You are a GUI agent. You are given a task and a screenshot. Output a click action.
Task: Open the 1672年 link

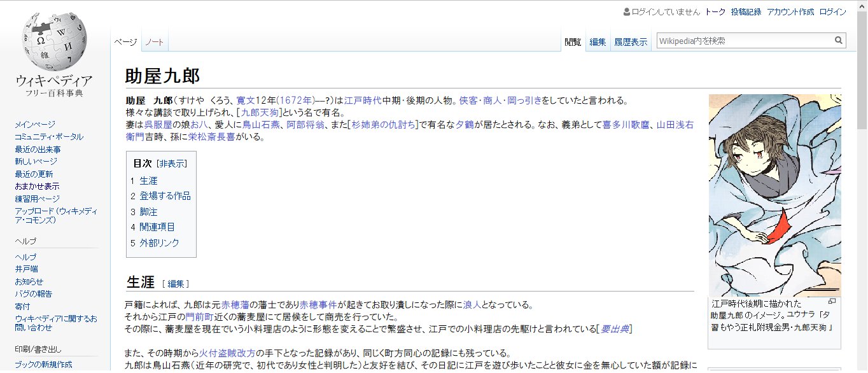296,101
